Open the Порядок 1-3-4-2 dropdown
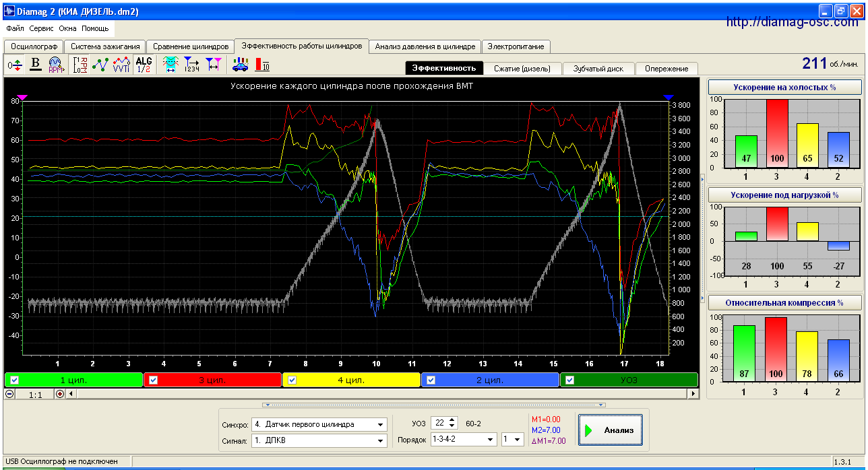The width and height of the screenshot is (868, 470). (489, 439)
